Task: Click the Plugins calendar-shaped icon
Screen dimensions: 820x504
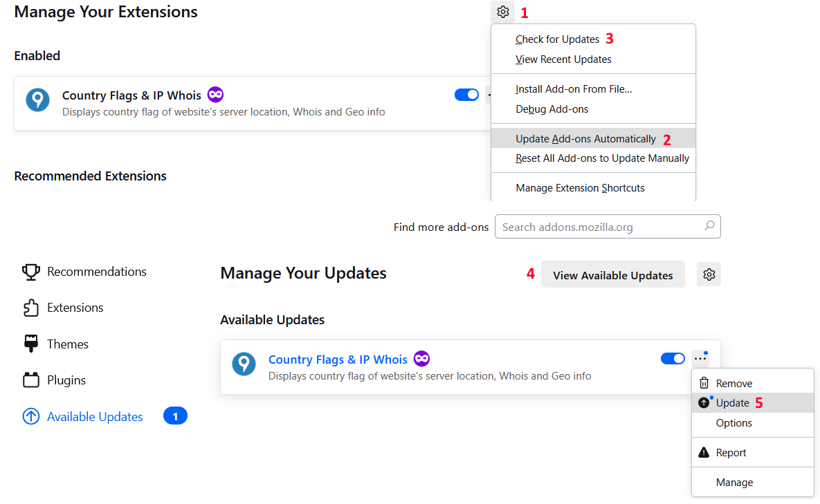Action: click(31, 380)
